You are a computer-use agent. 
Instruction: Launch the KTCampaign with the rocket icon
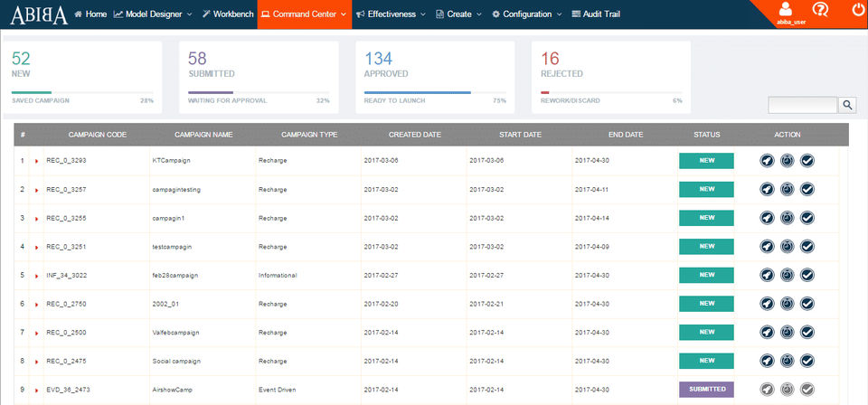(x=767, y=160)
